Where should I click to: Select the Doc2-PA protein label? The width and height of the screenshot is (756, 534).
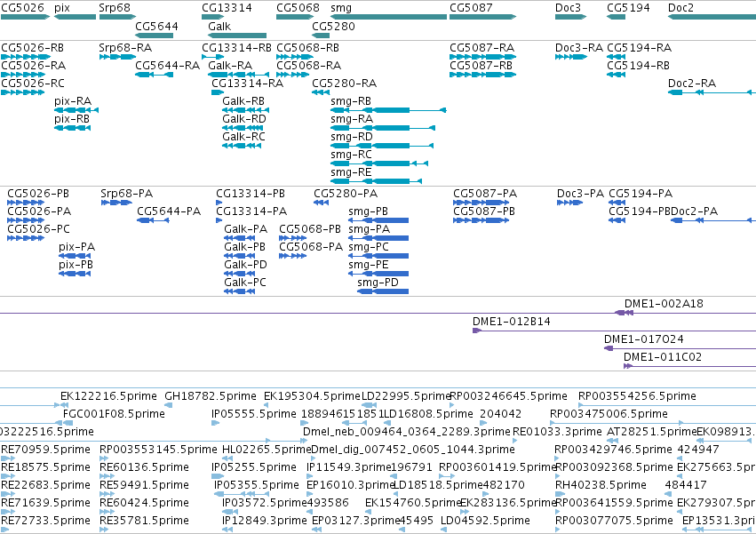(x=695, y=211)
